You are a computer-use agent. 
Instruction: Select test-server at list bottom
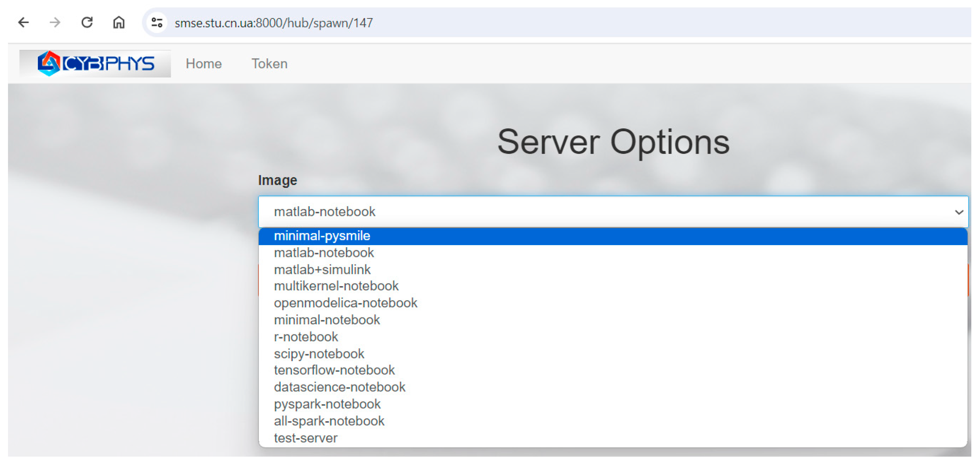tap(306, 438)
